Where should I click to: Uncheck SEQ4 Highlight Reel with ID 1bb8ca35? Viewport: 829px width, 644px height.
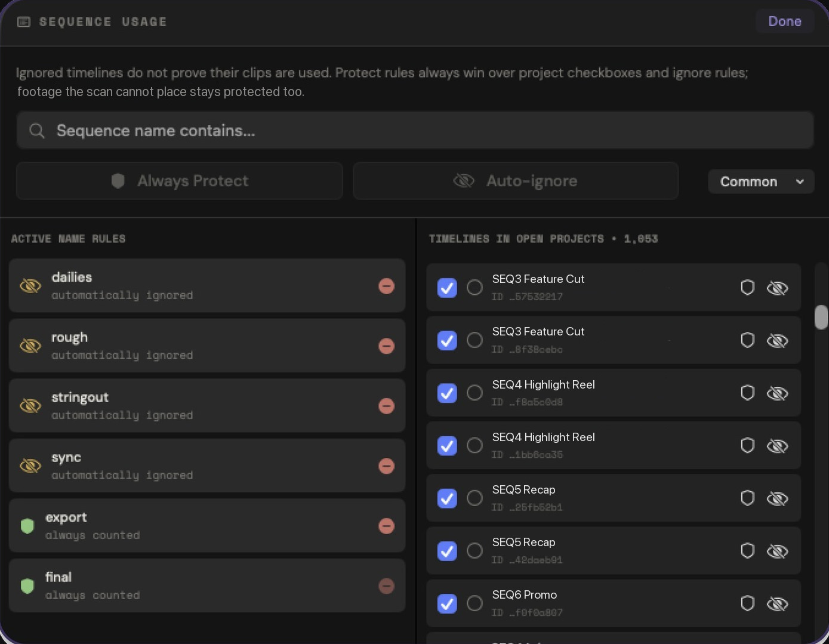coord(447,445)
